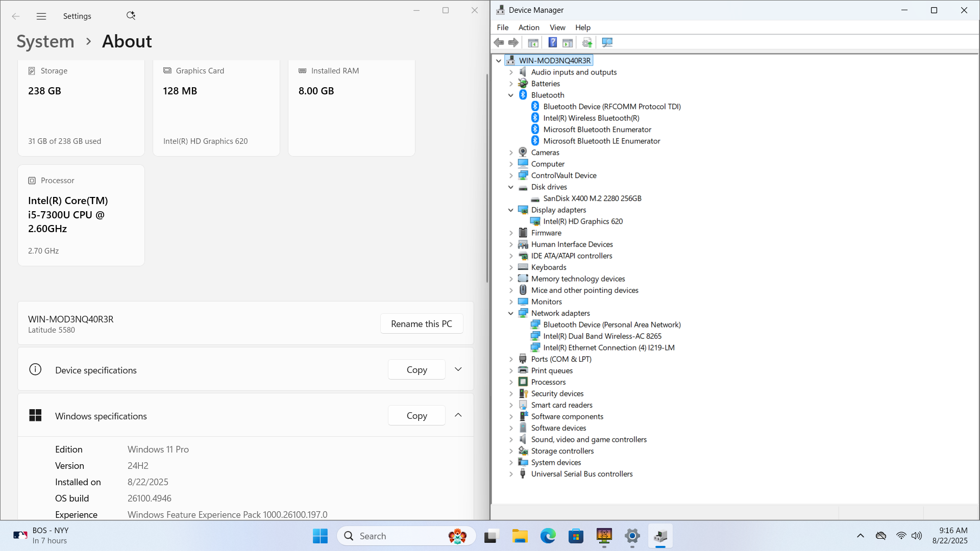This screenshot has height=551, width=980.
Task: Expand Universal Serial Bus controllers category
Action: (x=510, y=474)
